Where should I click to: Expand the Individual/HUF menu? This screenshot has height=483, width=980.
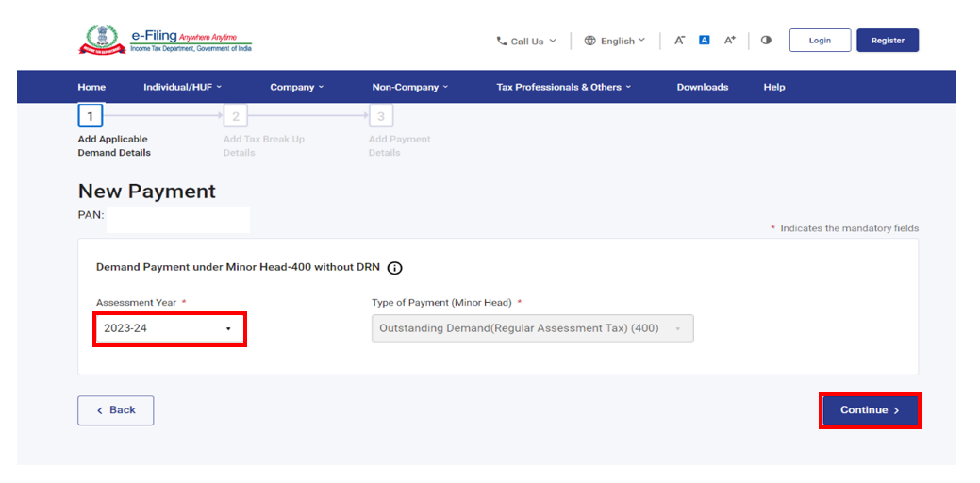pos(182,87)
